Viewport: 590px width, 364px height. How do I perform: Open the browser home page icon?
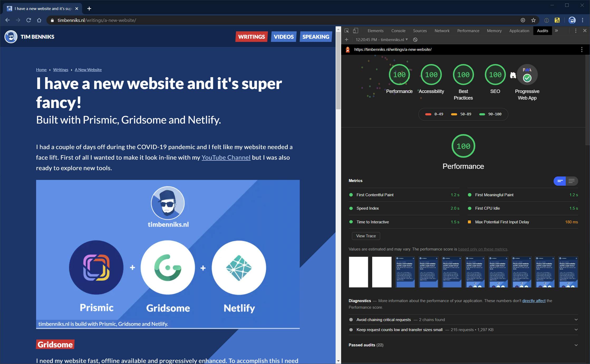[x=39, y=20]
